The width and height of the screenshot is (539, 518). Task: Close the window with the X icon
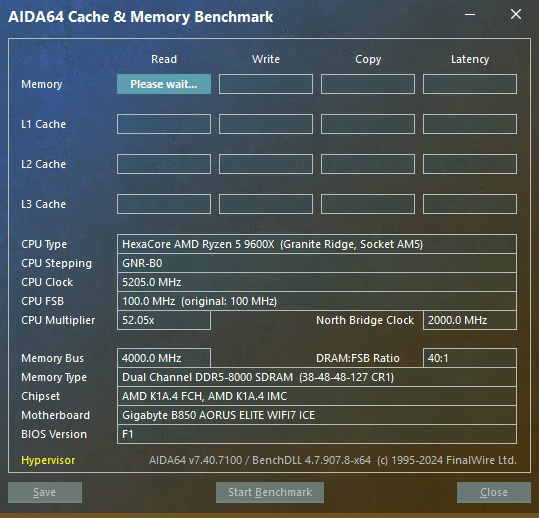point(516,14)
